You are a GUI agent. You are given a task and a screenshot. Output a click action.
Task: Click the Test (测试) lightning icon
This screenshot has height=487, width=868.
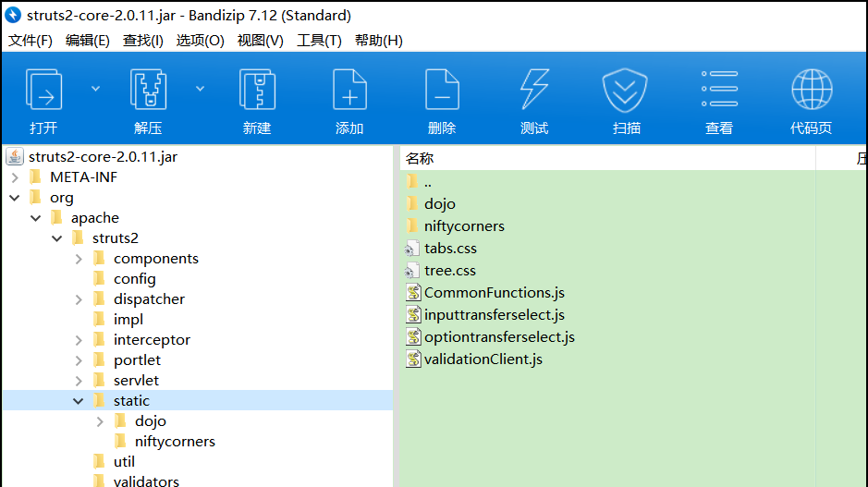[534, 89]
